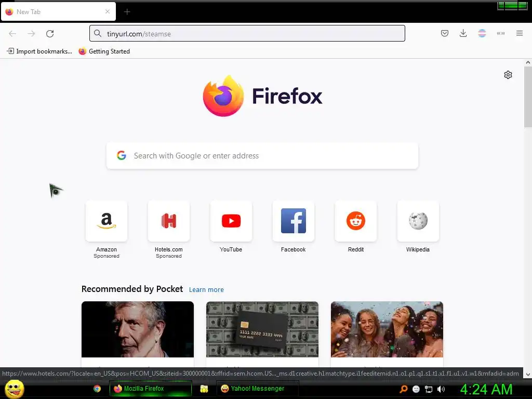Go forward using the forward arrow
Viewport: 532px width, 399px height.
coord(31,34)
